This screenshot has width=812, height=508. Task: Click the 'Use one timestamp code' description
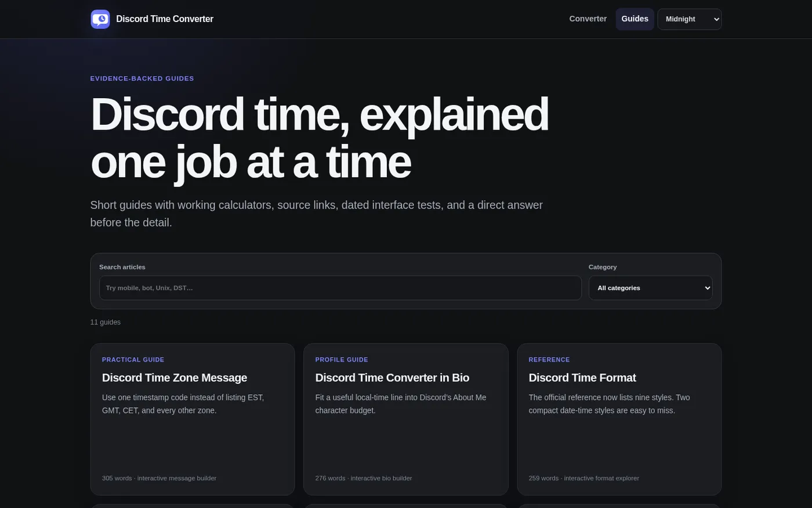(x=183, y=404)
